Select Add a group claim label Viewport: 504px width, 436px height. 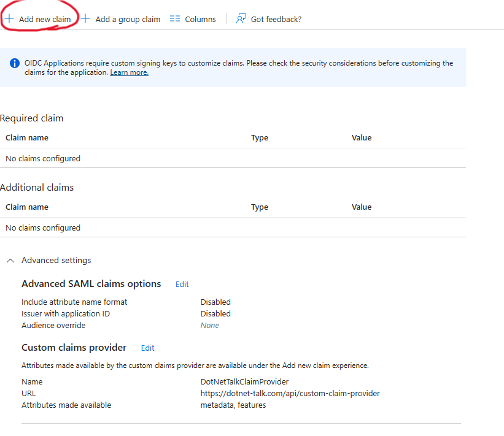pos(128,19)
